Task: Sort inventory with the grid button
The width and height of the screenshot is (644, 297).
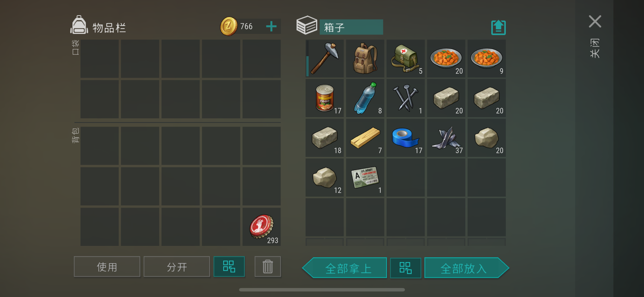Action: pyautogui.click(x=229, y=267)
